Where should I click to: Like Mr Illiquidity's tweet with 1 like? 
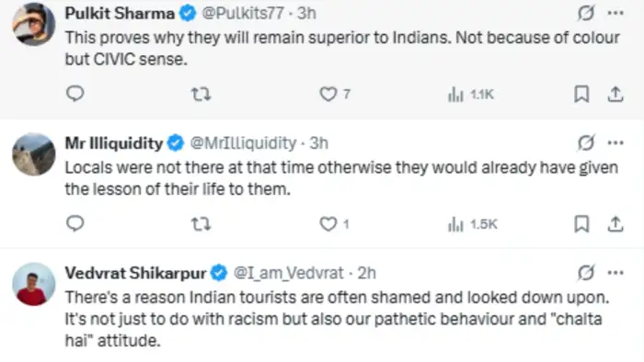[x=334, y=224]
